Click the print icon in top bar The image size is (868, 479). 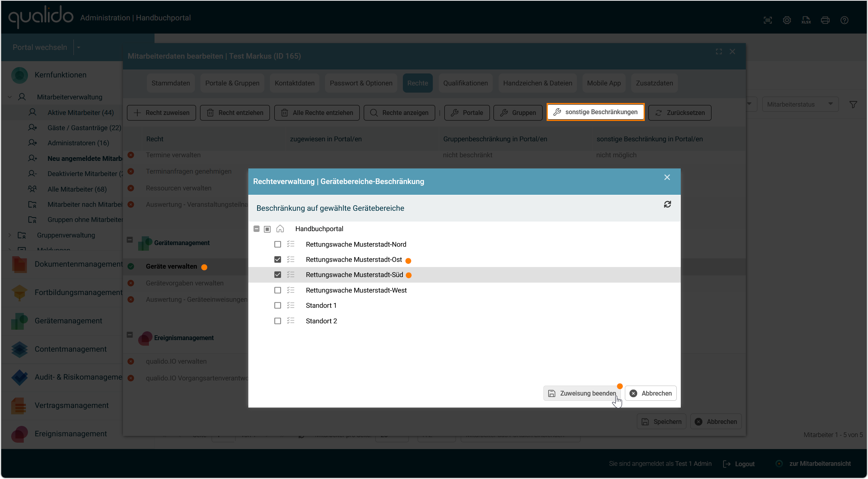point(825,20)
